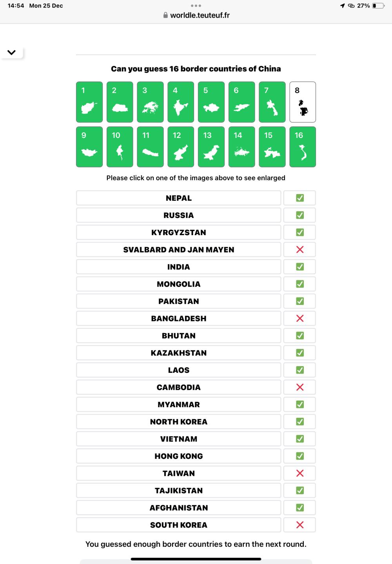Select the unguessed black tile number 8
Image resolution: width=392 pixels, height=564 pixels.
pos(303,102)
